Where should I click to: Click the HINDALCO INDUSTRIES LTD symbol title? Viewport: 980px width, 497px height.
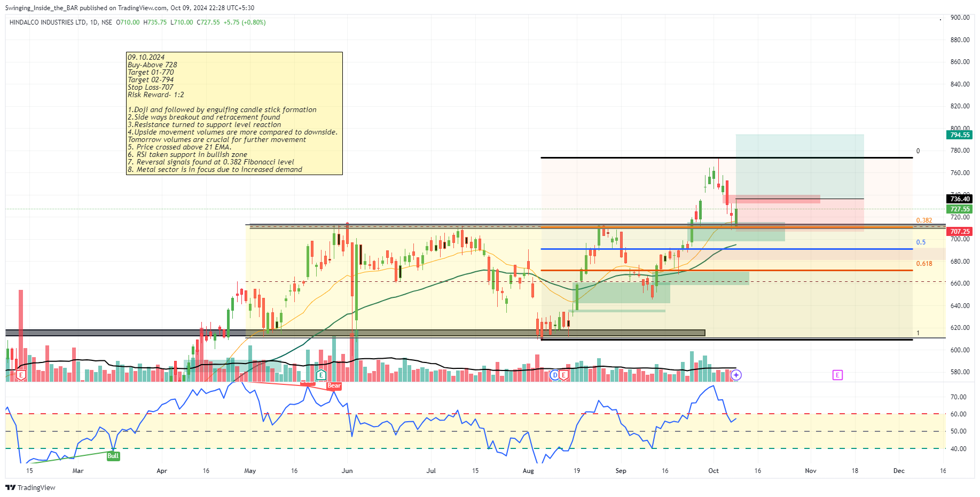pyautogui.click(x=48, y=22)
